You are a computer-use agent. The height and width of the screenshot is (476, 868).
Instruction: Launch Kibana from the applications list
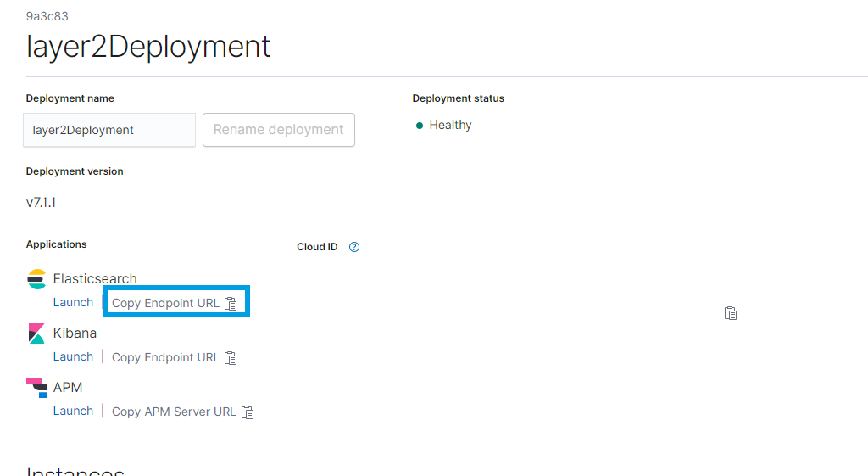coord(73,356)
